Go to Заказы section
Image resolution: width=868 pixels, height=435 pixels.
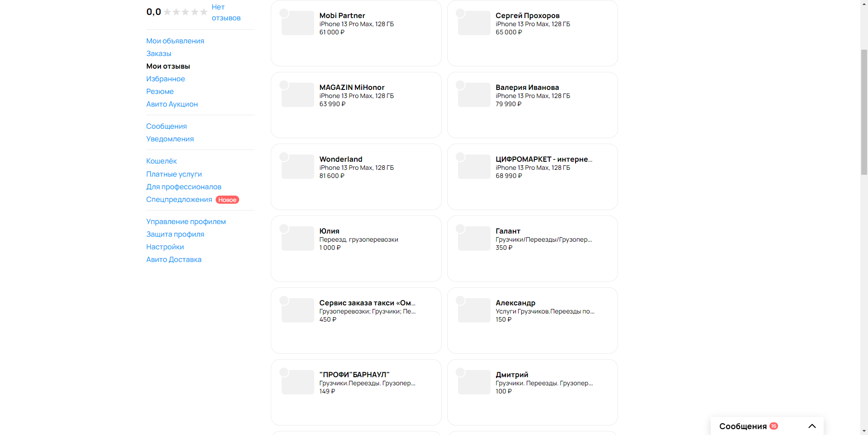click(159, 54)
